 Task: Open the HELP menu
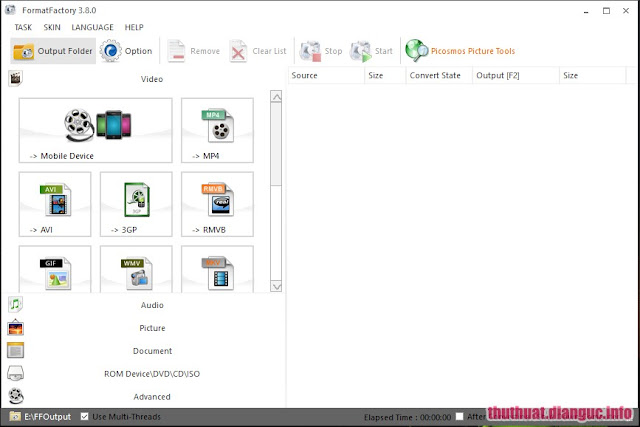coord(134,27)
